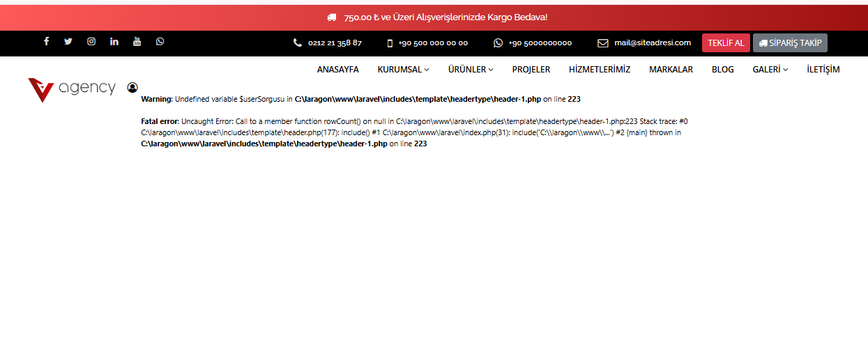Open the PROJELER menu item
868x363 pixels.
[531, 70]
